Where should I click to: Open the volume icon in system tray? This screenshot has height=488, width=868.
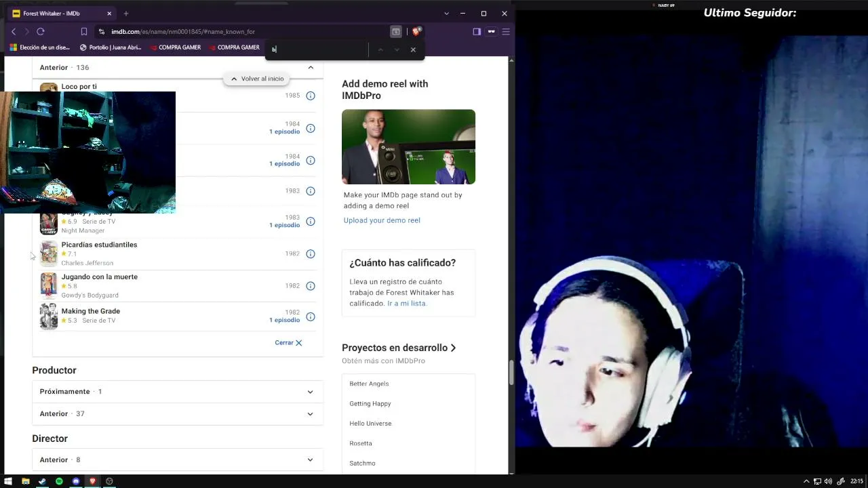coord(828,481)
